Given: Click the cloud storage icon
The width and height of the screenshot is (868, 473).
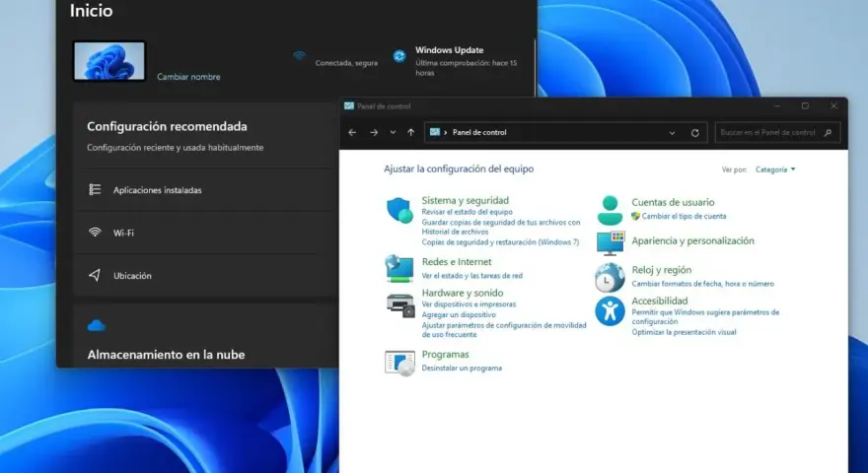Looking at the screenshot, I should [97, 326].
